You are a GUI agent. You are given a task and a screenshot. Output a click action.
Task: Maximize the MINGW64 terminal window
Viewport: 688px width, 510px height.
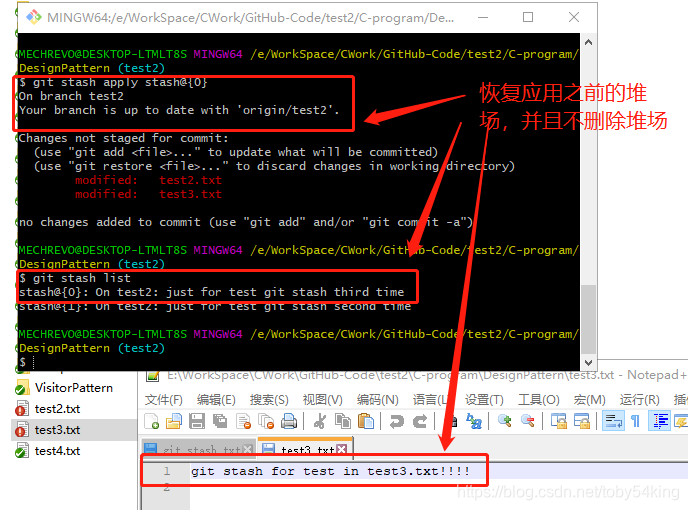(528, 18)
